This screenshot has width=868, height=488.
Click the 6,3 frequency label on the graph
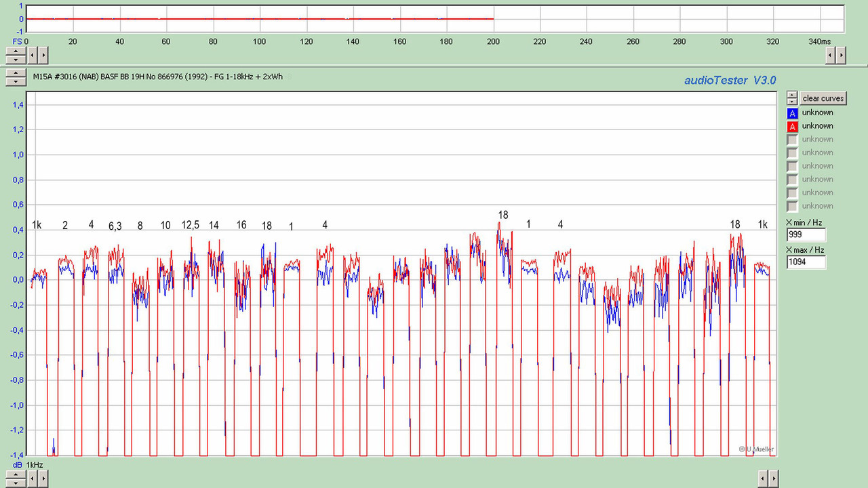coord(115,226)
